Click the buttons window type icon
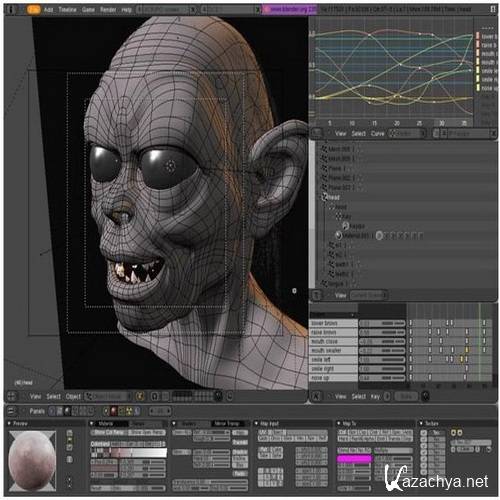 point(11,411)
